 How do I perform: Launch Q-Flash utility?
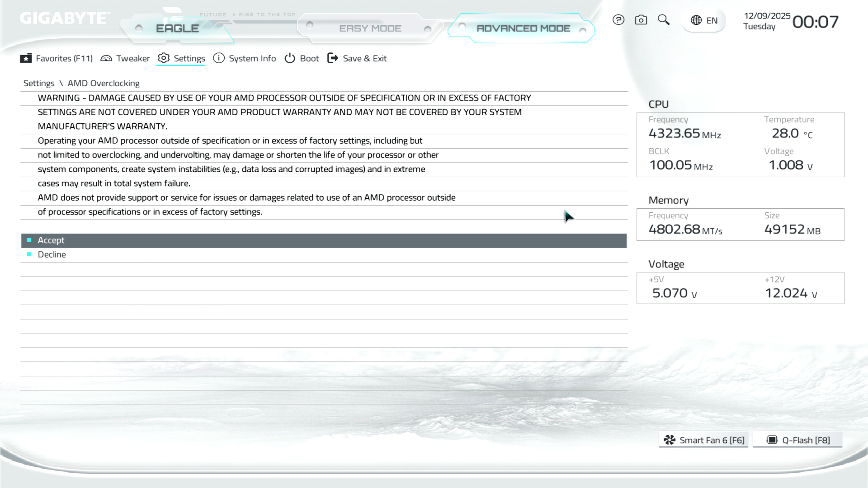click(x=797, y=440)
